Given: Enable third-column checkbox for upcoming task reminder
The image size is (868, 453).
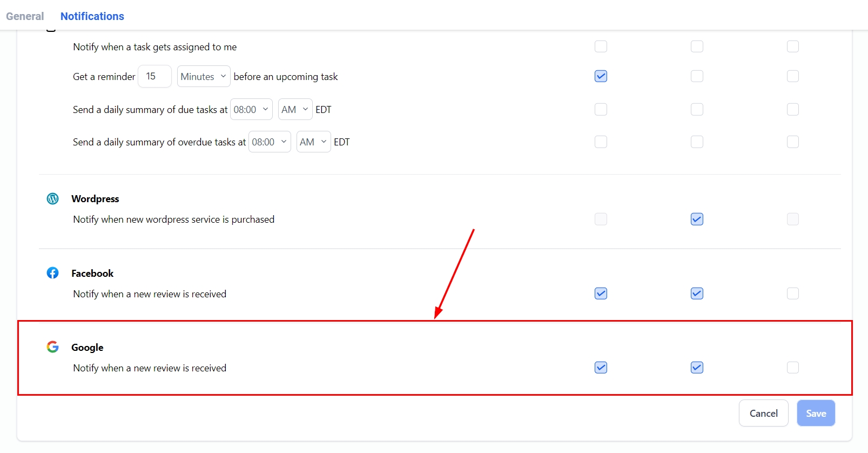Looking at the screenshot, I should [x=793, y=76].
